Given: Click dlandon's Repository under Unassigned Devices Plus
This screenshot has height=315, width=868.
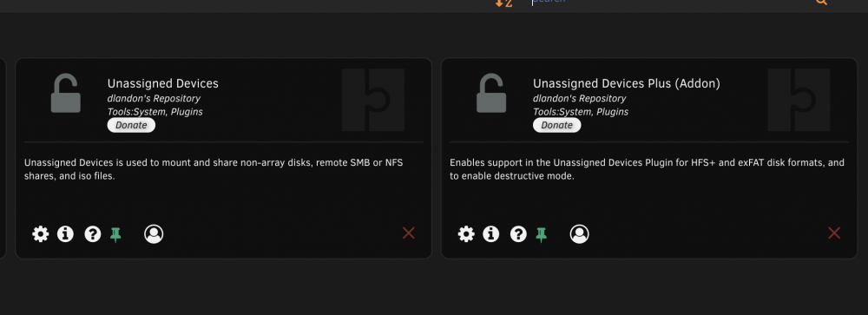Looking at the screenshot, I should point(580,99).
